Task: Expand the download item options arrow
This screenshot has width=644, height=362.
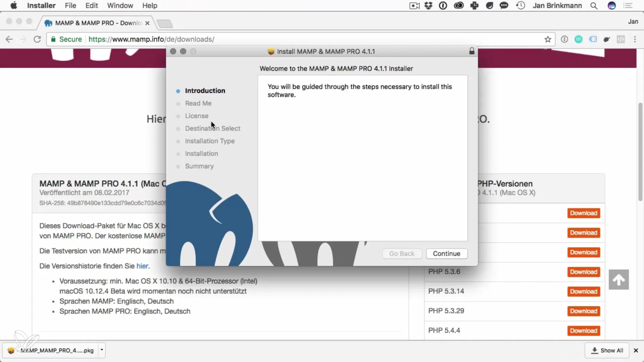Action: pos(102,350)
